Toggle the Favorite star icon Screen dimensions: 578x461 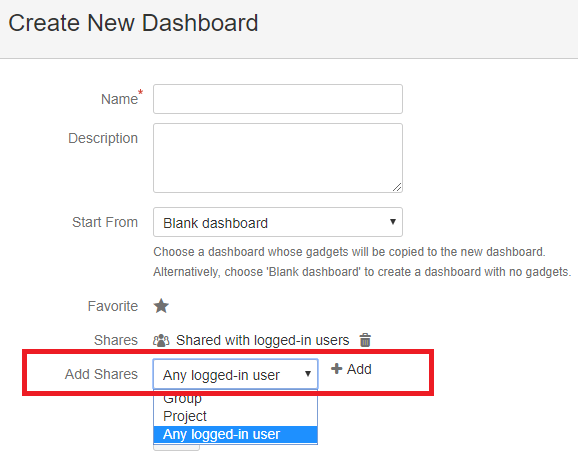coord(161,306)
